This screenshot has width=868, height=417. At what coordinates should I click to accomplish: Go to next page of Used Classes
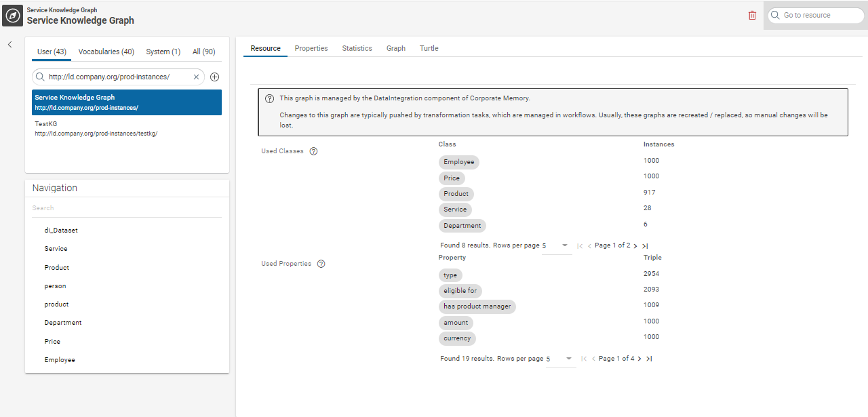(635, 245)
